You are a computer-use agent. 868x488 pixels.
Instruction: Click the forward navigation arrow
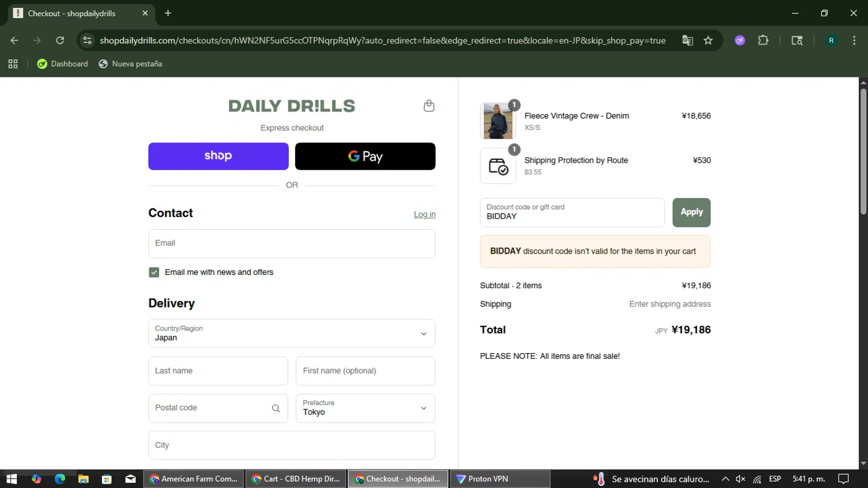tap(37, 41)
